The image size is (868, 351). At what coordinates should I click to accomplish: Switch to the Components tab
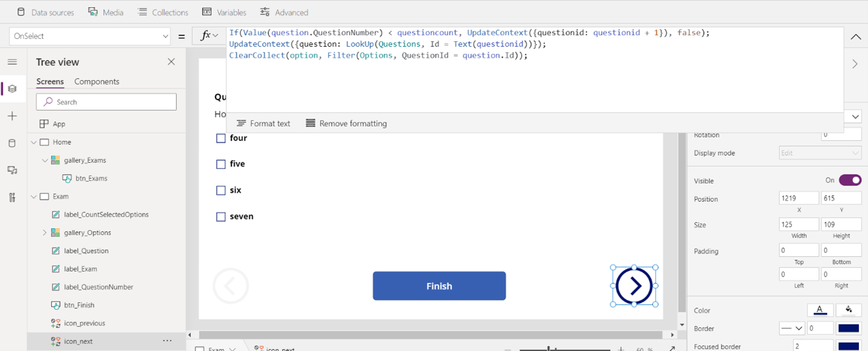(x=97, y=82)
